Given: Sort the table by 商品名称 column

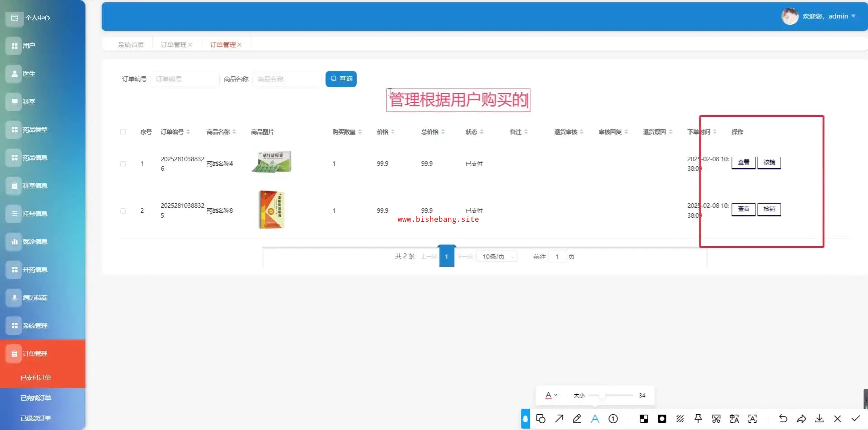Looking at the screenshot, I should pyautogui.click(x=234, y=132).
